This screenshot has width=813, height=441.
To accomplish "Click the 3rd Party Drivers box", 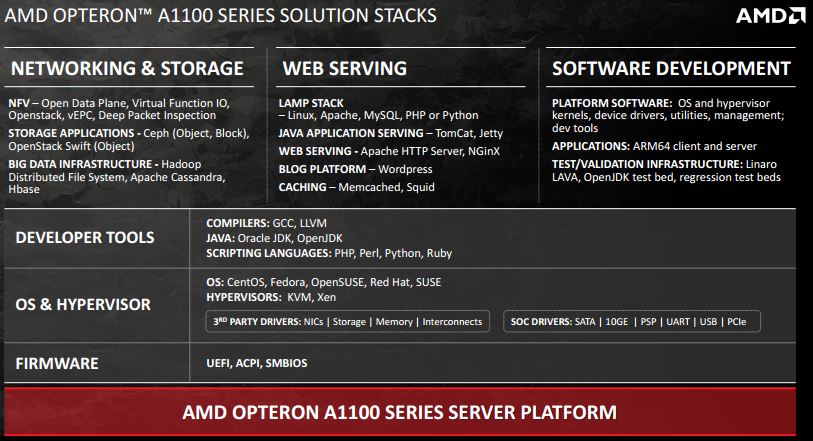I will pos(346,321).
